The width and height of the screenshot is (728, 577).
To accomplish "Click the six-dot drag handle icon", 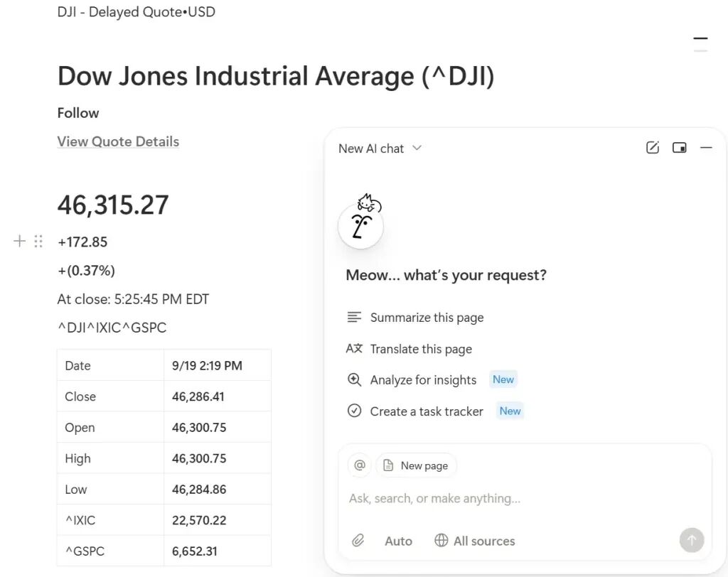I will coord(38,242).
